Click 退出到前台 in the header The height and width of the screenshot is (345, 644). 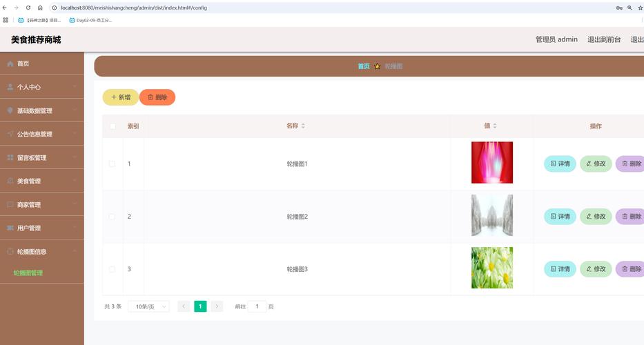(604, 39)
